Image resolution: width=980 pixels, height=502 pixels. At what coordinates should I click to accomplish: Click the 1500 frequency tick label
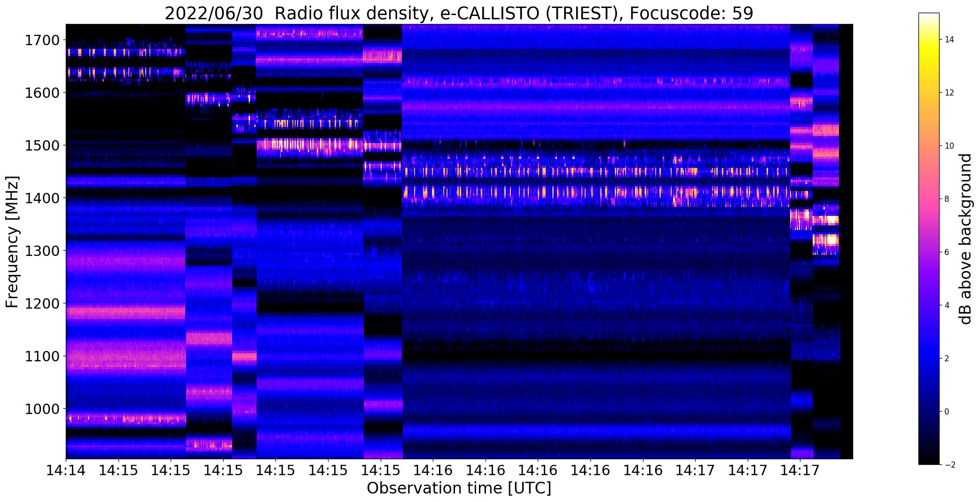[42, 145]
